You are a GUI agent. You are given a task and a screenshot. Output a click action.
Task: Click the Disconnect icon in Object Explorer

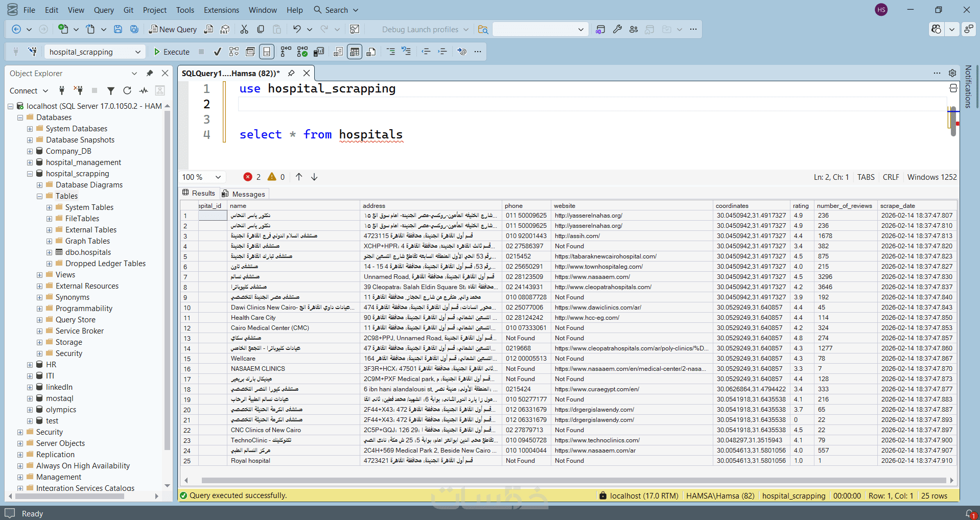(78, 90)
